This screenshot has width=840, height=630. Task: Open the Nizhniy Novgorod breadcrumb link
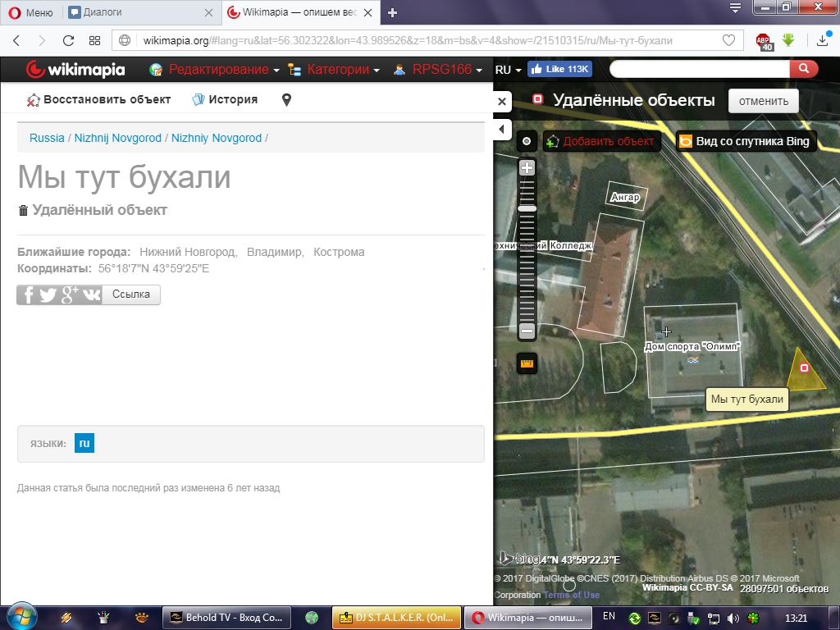pyautogui.click(x=217, y=138)
